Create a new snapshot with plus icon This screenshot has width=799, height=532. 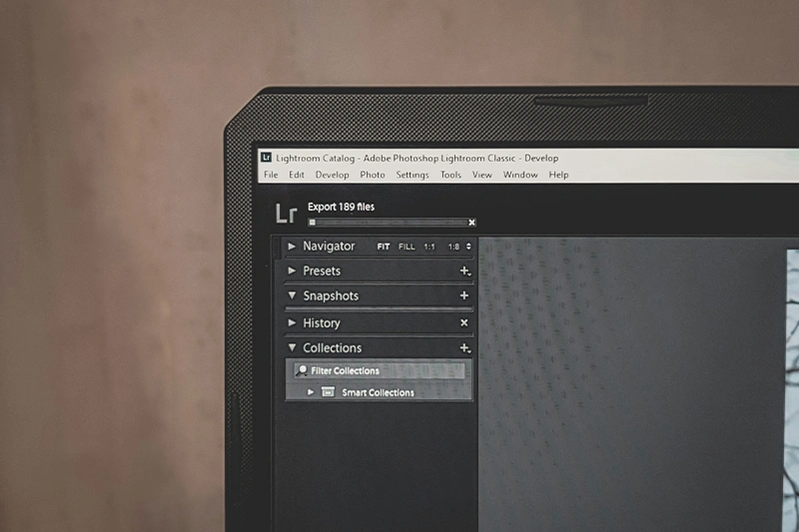[x=464, y=295]
